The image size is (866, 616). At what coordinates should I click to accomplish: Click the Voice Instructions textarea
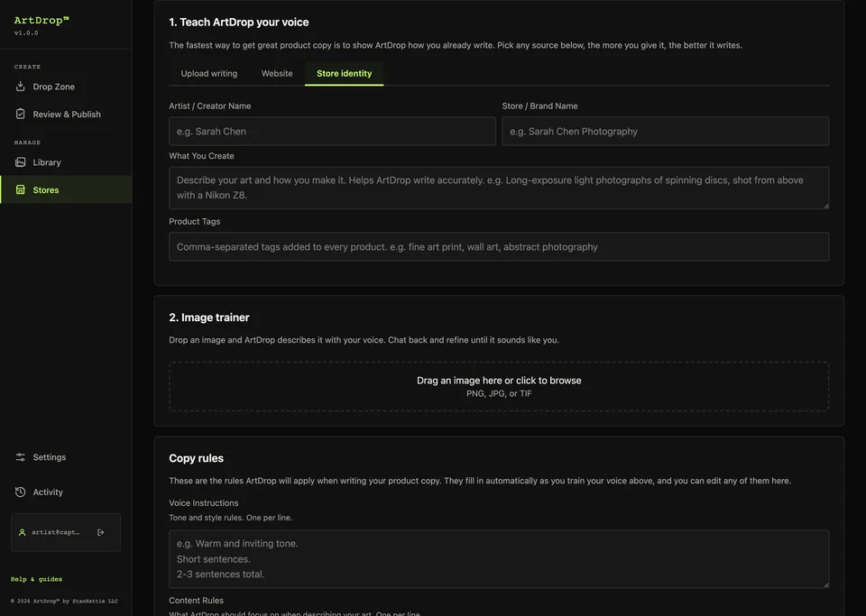[499, 558]
